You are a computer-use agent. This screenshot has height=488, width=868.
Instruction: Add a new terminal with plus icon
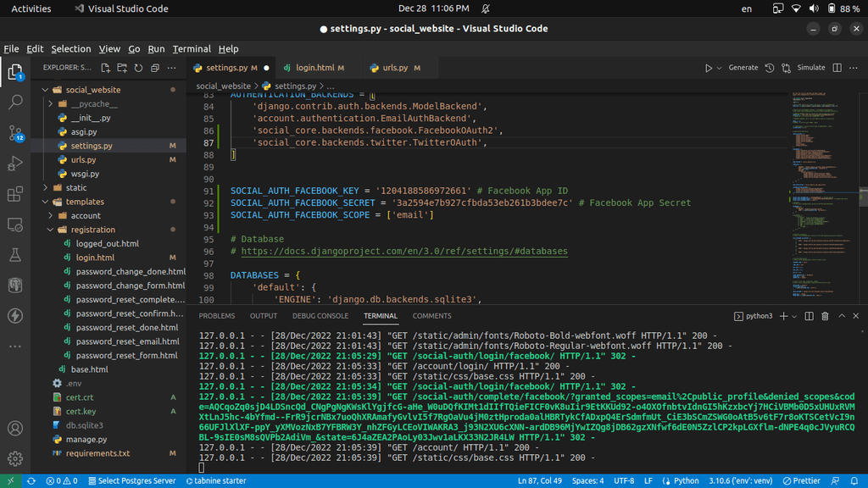[783, 316]
